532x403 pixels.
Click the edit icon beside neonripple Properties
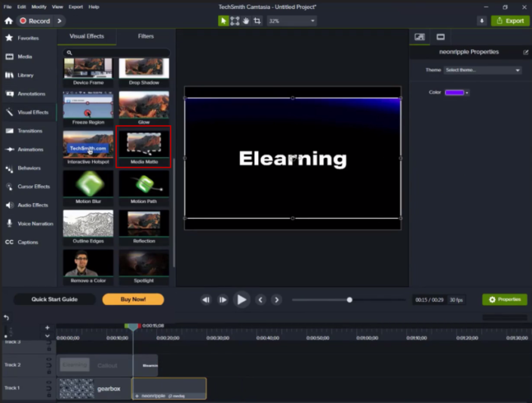[525, 52]
